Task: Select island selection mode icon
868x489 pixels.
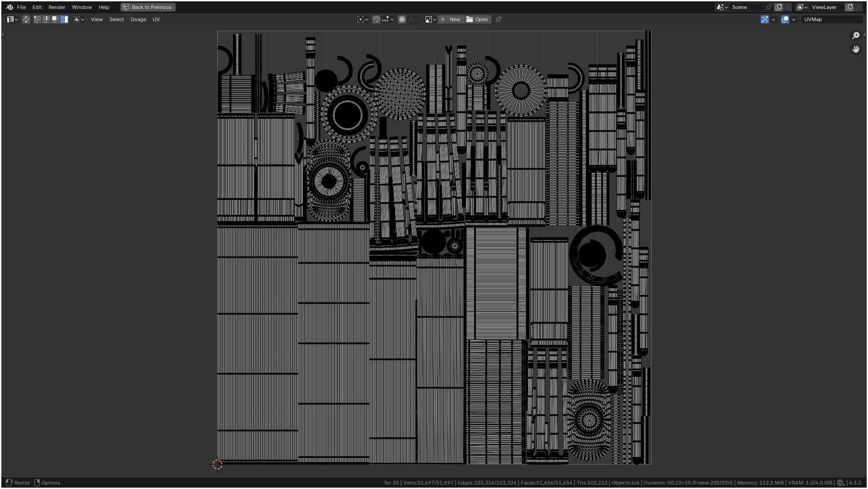Action: [64, 19]
